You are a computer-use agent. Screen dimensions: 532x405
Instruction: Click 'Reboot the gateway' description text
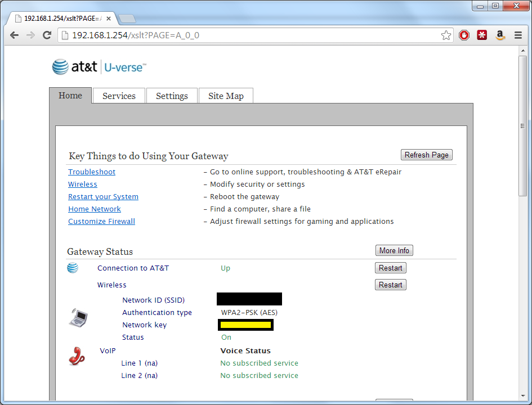(245, 197)
